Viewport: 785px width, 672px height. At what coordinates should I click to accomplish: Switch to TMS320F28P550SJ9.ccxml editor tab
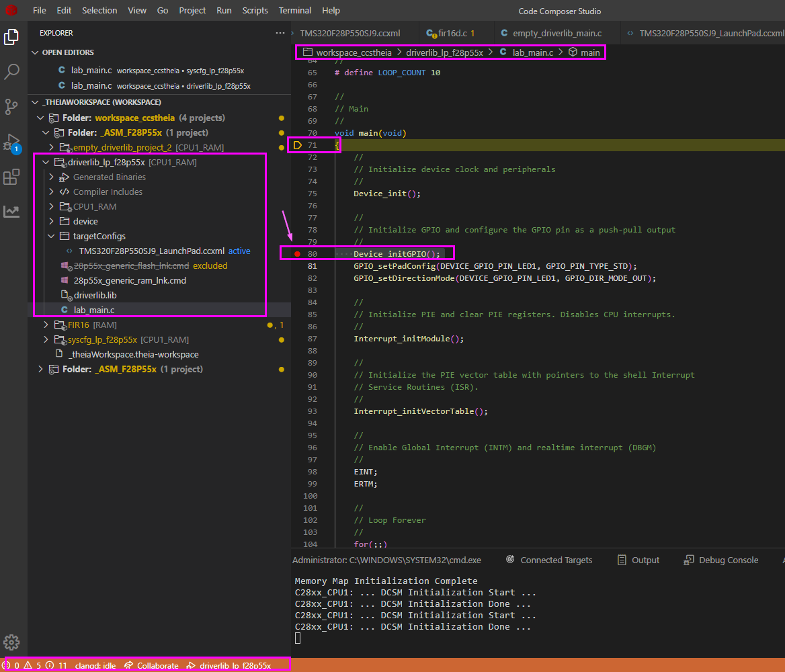(350, 33)
